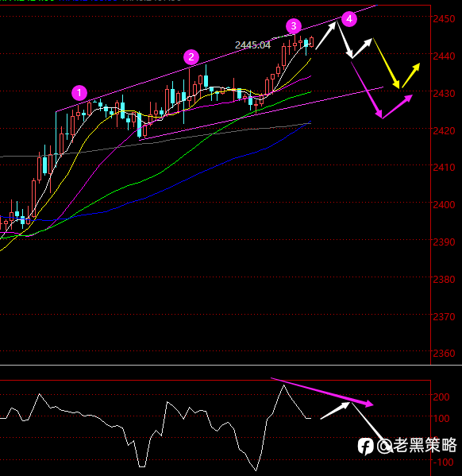Select the 2360 price scale value
Image resolution: width=462 pixels, height=476 pixels.
pos(444,354)
